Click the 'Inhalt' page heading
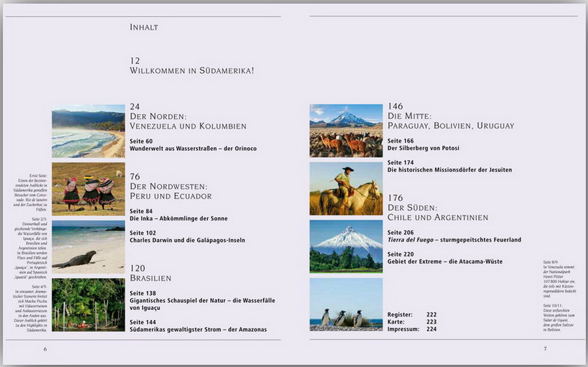Screen dimensions: 588x367 click(144, 27)
